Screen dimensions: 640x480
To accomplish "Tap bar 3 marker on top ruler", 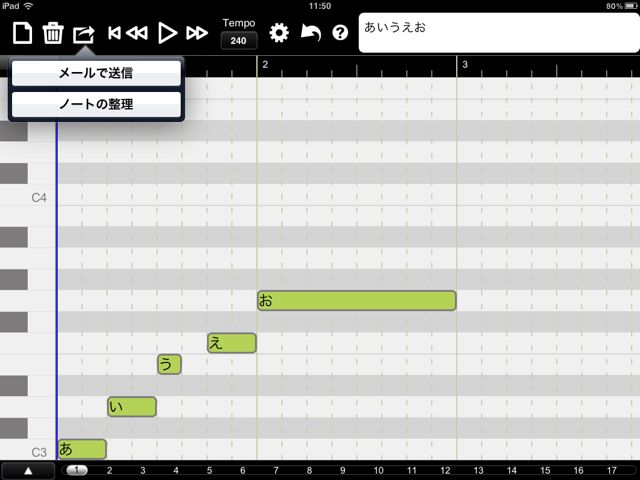I will [465, 64].
